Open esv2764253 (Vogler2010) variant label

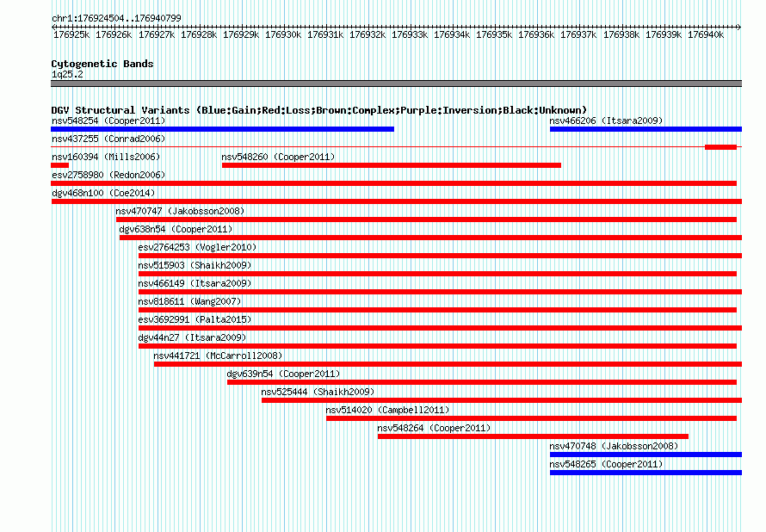coord(197,247)
